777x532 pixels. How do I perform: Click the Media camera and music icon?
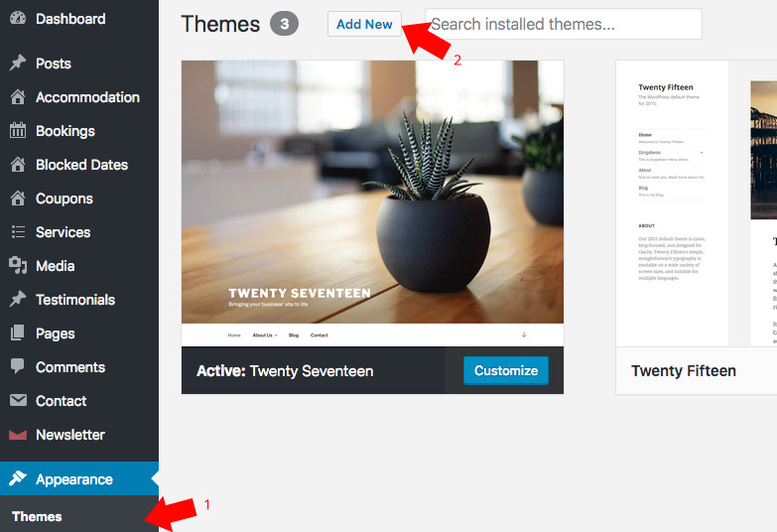tap(18, 265)
